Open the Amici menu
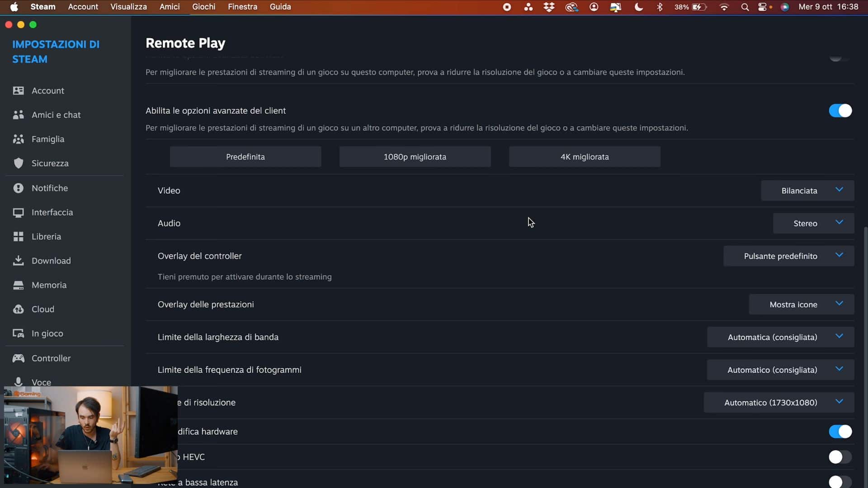The height and width of the screenshot is (488, 868). [170, 7]
